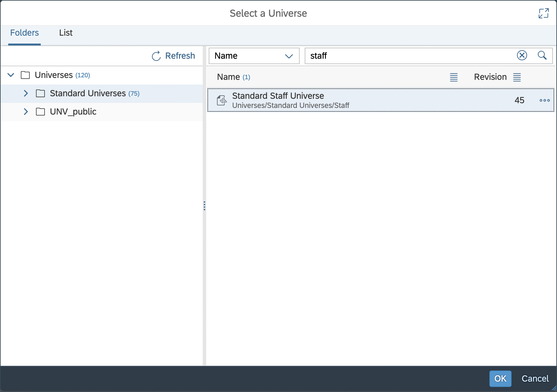Open more options for Standard Staff Universe
557x392 pixels.
click(545, 100)
